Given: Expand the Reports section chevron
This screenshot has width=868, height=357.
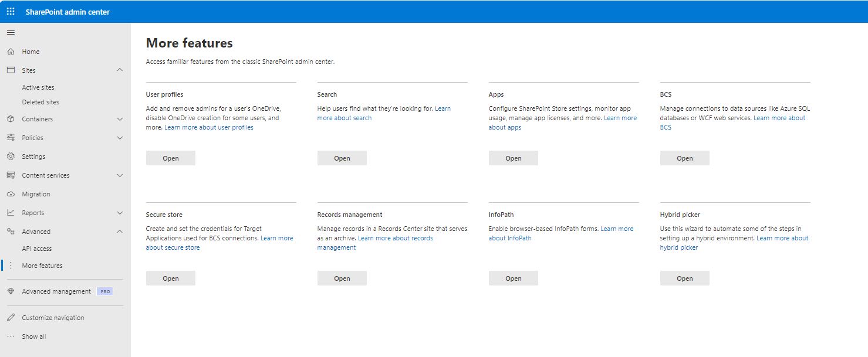Looking at the screenshot, I should (x=120, y=213).
